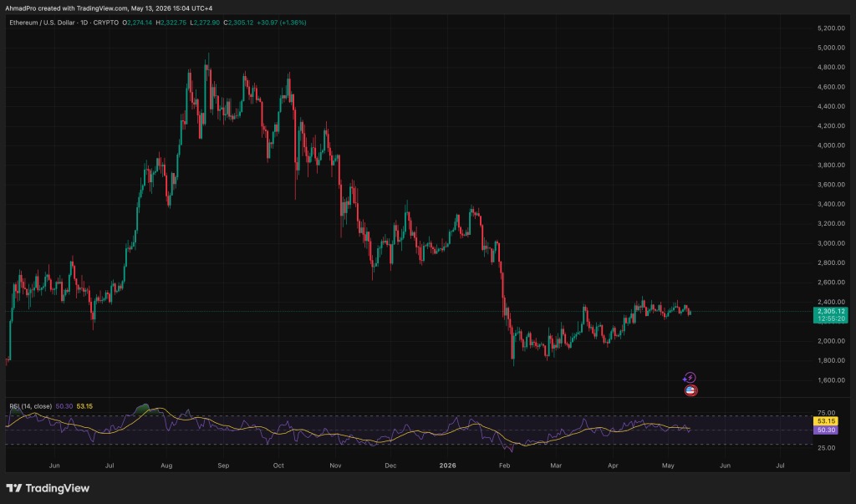Click the 1,800.00 price axis label
The image size is (856, 504).
click(x=831, y=361)
